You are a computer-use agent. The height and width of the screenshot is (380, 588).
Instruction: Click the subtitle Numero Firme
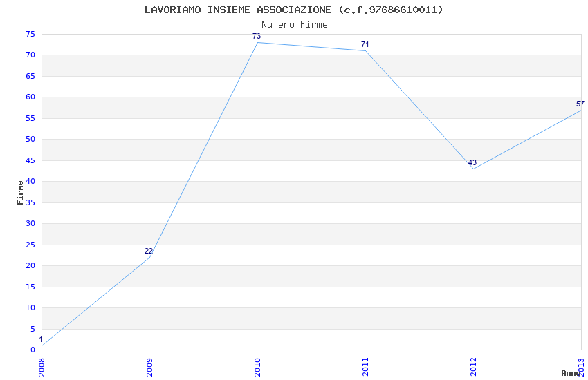(x=295, y=25)
